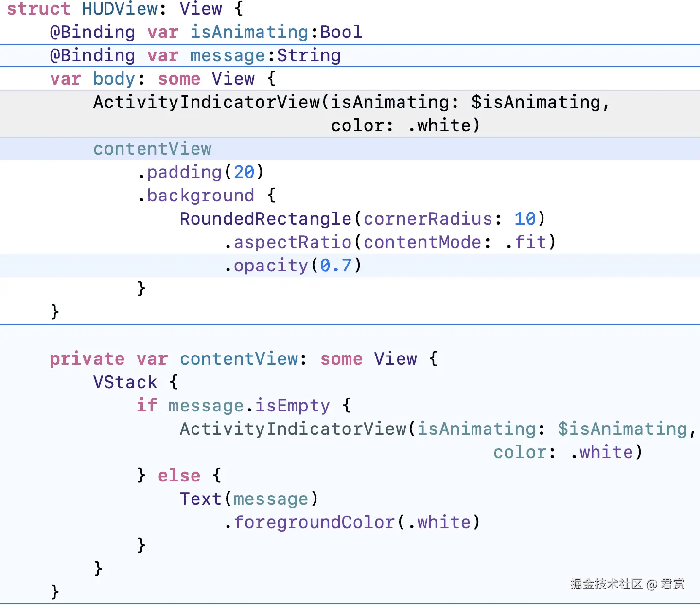This screenshot has height=606, width=700.
Task: Click 'private' keyword before contentView
Action: point(87,359)
